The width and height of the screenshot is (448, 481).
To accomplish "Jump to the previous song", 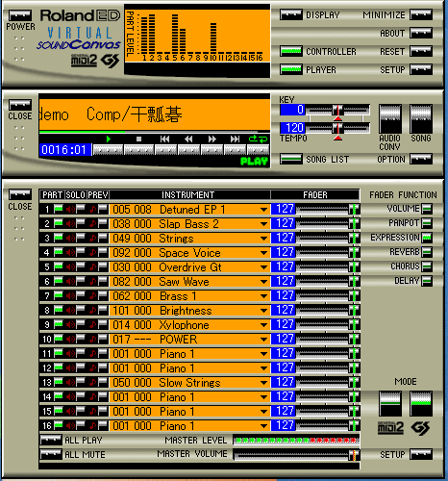I will tap(165, 149).
